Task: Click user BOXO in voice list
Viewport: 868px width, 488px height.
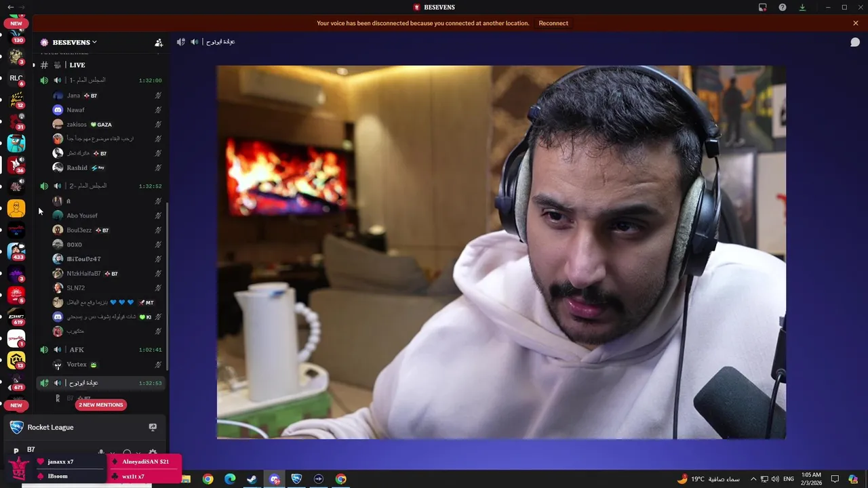Action: point(107,245)
